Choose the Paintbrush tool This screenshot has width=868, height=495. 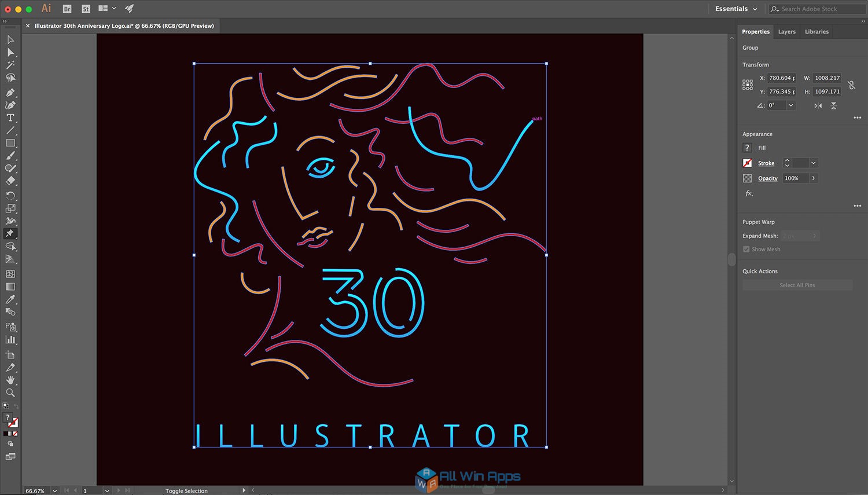tap(10, 156)
